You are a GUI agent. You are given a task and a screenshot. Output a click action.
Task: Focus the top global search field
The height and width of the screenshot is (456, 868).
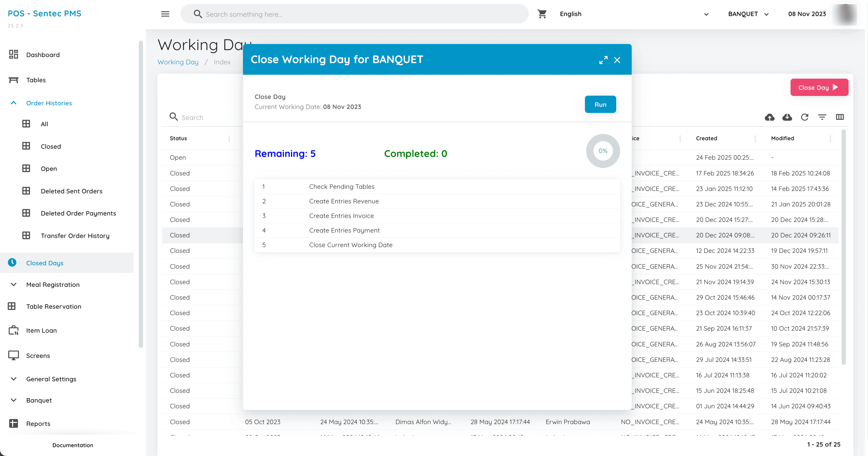(354, 14)
